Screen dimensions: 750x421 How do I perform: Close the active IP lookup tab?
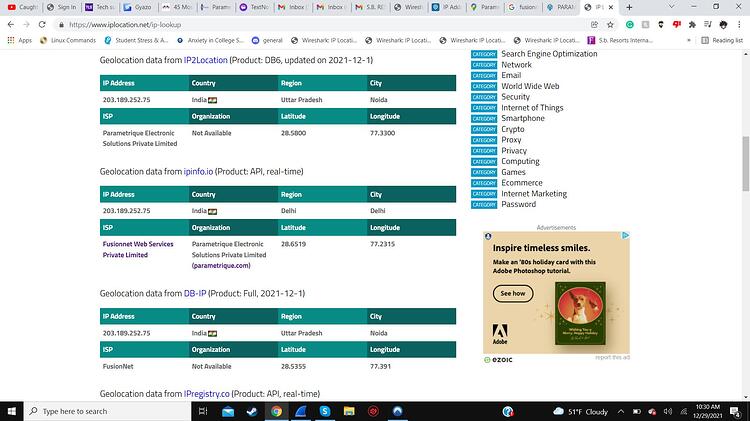[611, 7]
